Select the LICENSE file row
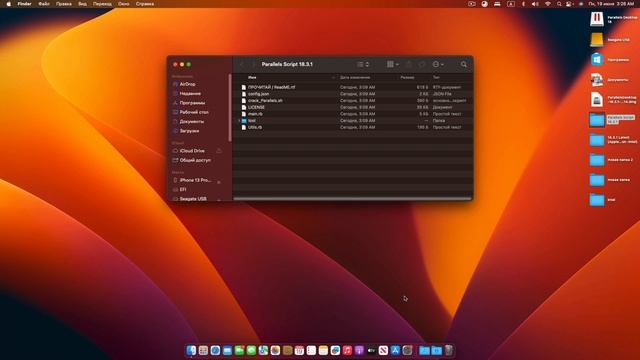Image resolution: width=640 pixels, height=360 pixels. click(x=353, y=107)
